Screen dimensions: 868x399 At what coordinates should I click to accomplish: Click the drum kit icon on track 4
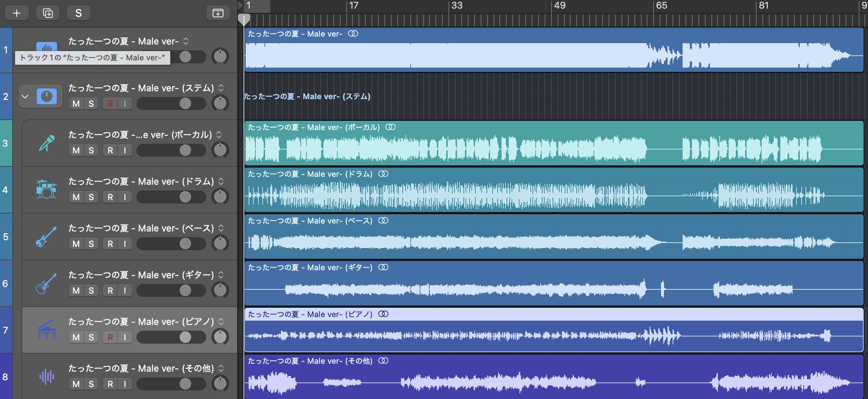pos(46,189)
